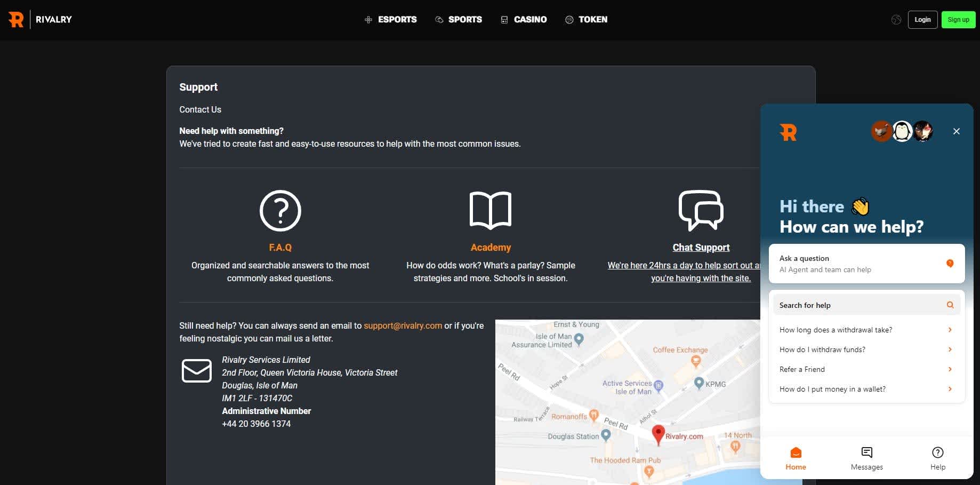980x485 pixels.
Task: Open the CASINO section
Action: (x=524, y=20)
